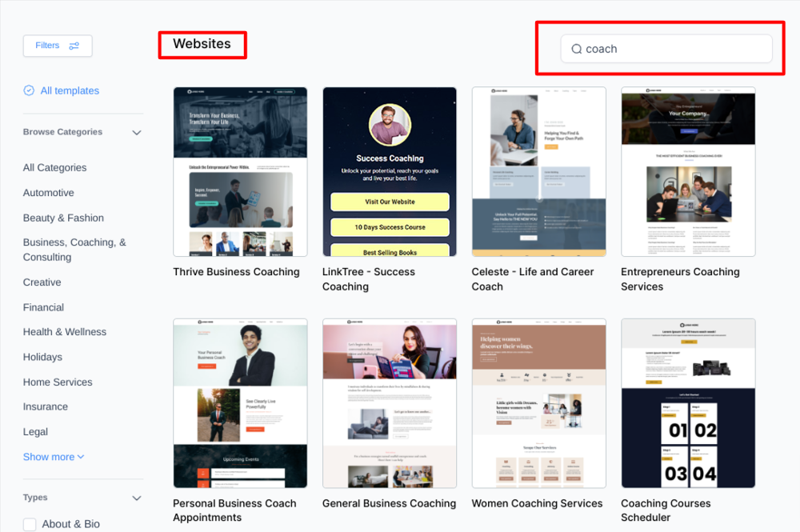Select the Financial category
The image size is (800, 532).
[43, 307]
